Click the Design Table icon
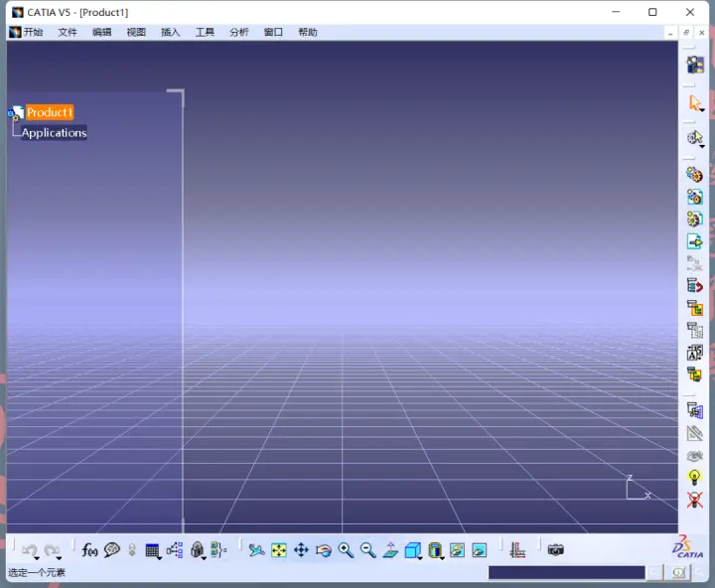The width and height of the screenshot is (715, 588). pos(152,550)
